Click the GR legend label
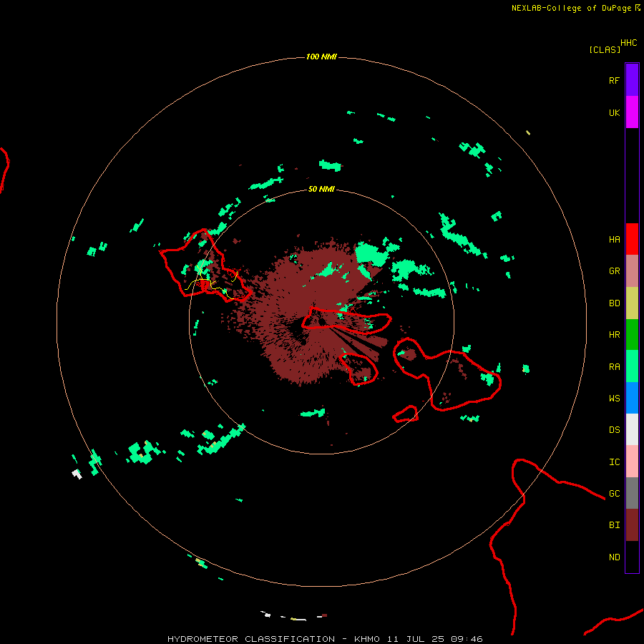Screen dimensions: 644x644 614,271
